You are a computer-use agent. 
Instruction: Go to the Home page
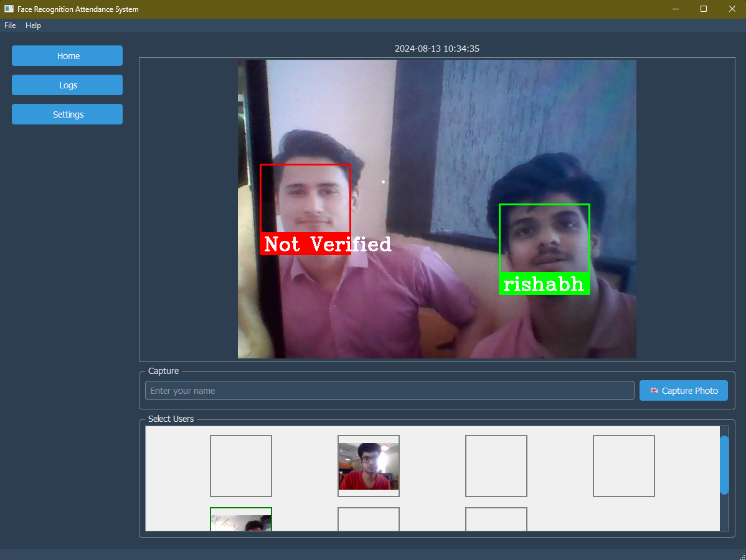click(67, 56)
